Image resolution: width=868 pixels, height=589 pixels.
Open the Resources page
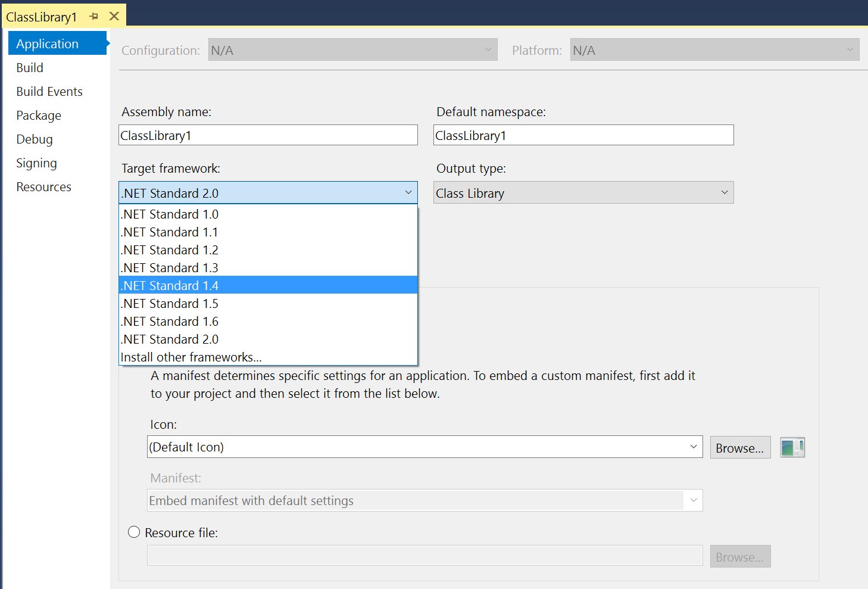[x=43, y=186]
